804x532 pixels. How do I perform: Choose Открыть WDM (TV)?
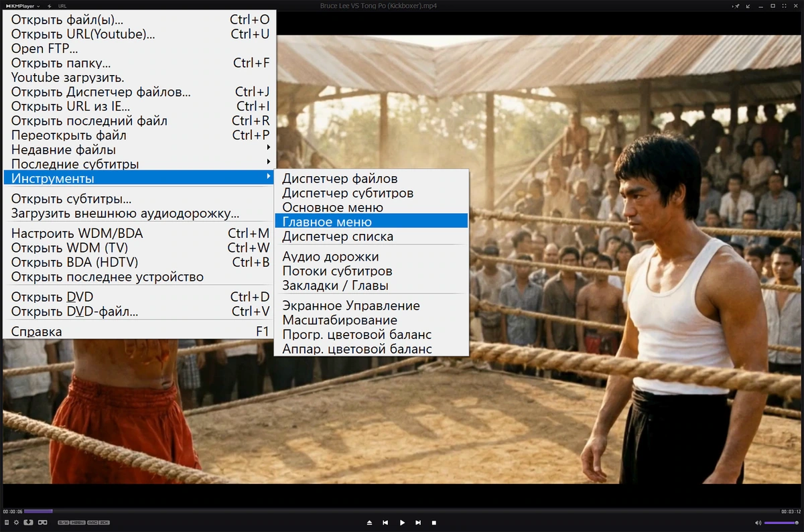(139, 248)
